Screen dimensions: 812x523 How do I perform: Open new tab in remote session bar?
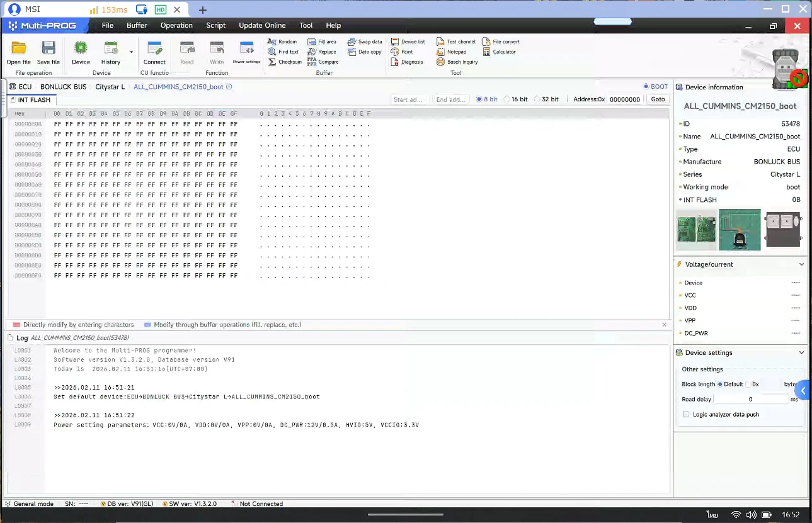click(x=202, y=10)
